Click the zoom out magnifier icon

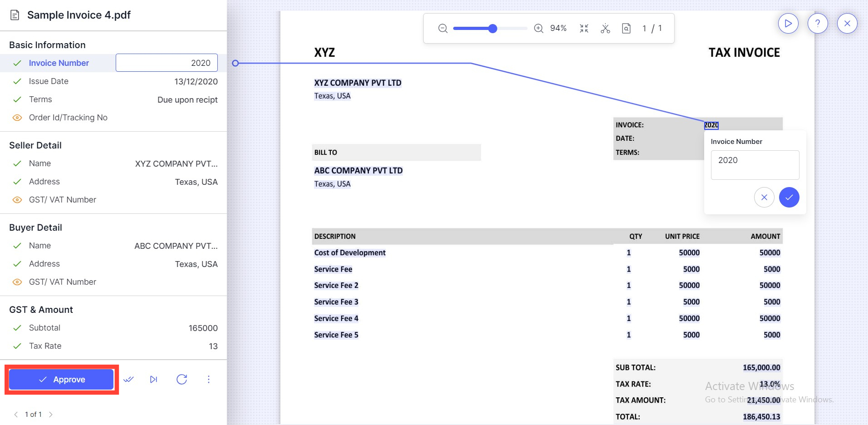(443, 29)
